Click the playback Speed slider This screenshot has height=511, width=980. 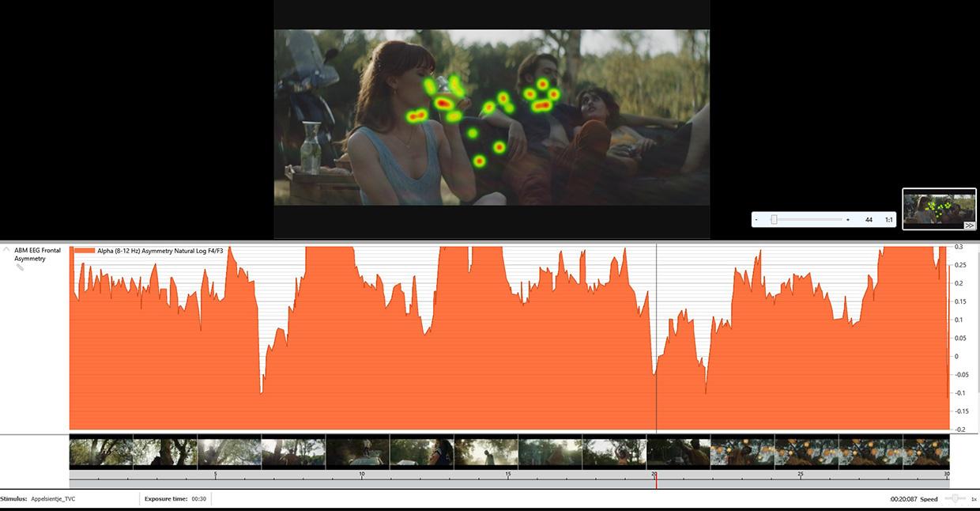pyautogui.click(x=955, y=498)
